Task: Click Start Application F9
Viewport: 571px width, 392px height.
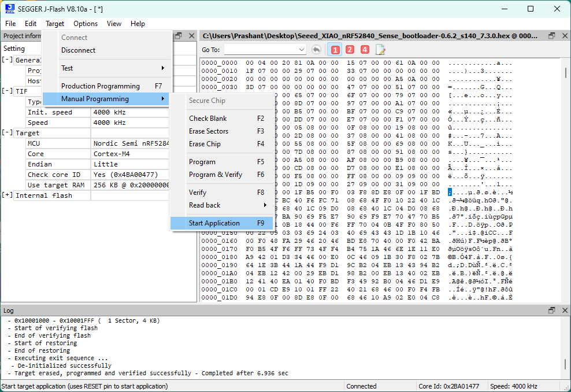Action: click(x=221, y=223)
